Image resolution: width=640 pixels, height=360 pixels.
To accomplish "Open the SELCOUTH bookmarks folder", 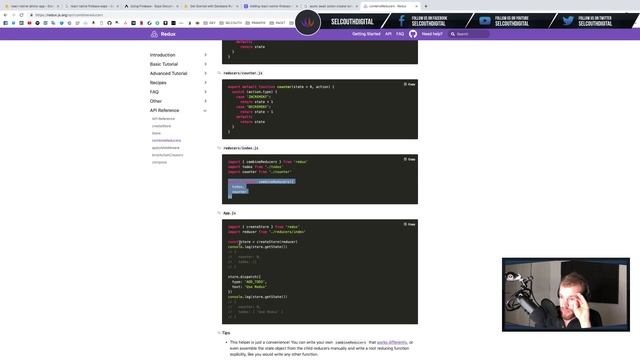I will tap(231, 23).
